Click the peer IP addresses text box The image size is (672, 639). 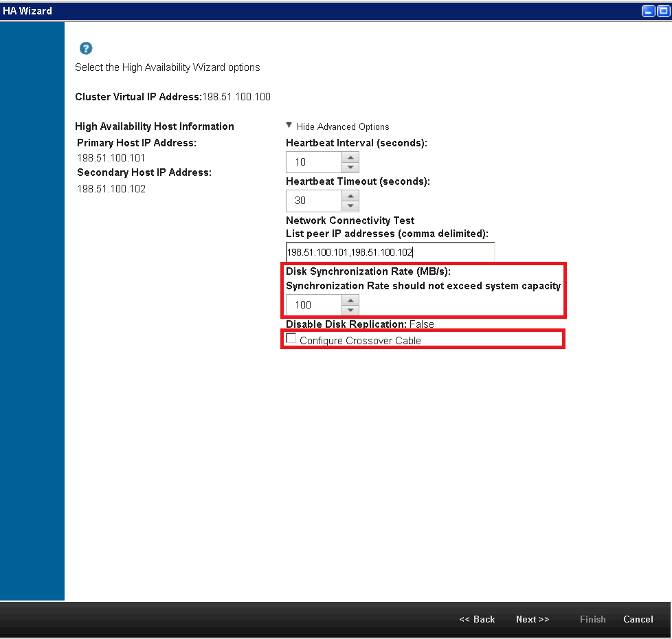click(x=390, y=252)
